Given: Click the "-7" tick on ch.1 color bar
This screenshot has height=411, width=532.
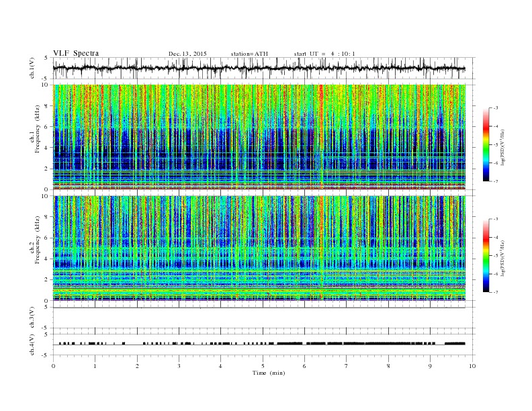Looking at the screenshot, I should (496, 181).
